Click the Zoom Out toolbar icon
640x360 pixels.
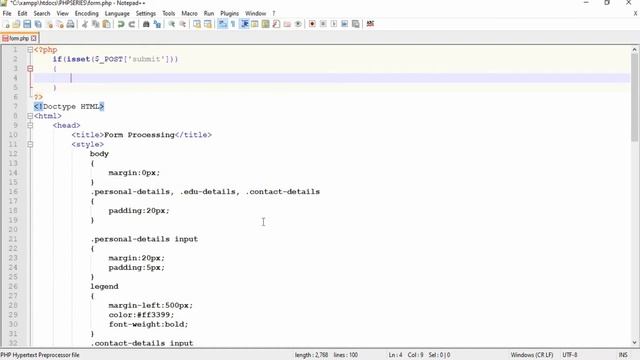coord(182,24)
